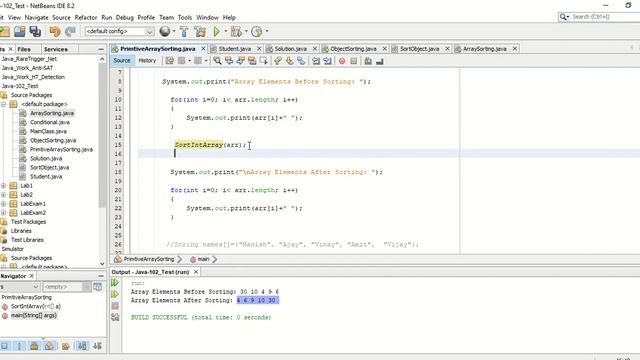Viewport: 640px width, 360px height.
Task: Open the Profile Project dropdown arrow
Action: (x=267, y=31)
